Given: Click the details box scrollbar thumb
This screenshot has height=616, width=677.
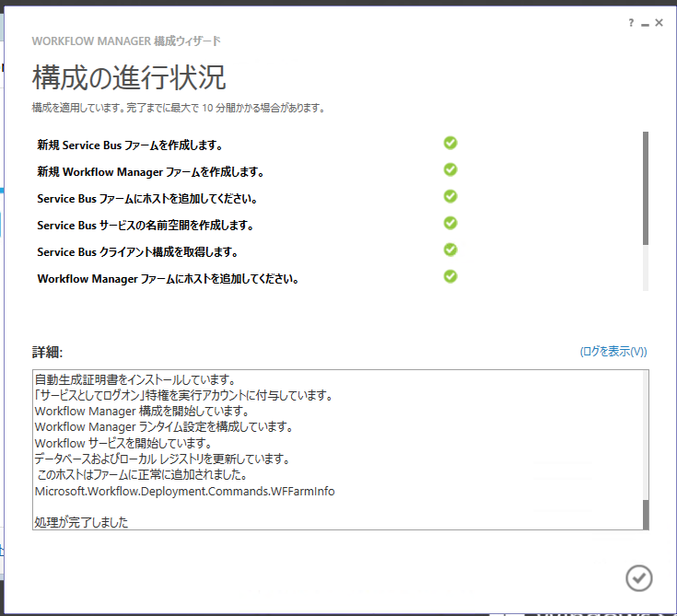Looking at the screenshot, I should tap(646, 515).
